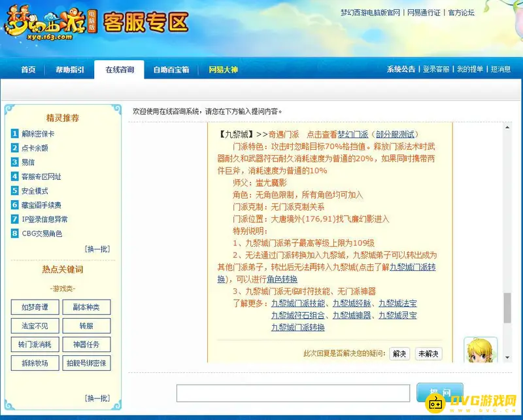
Task: Click the 梦幻西游 xyq.163.com logo
Action: 50,24
